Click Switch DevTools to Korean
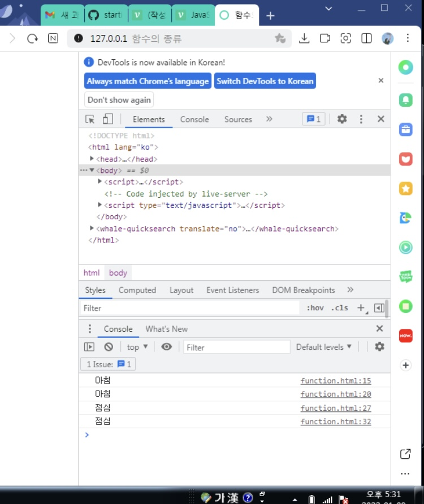424x504 pixels. tap(265, 81)
